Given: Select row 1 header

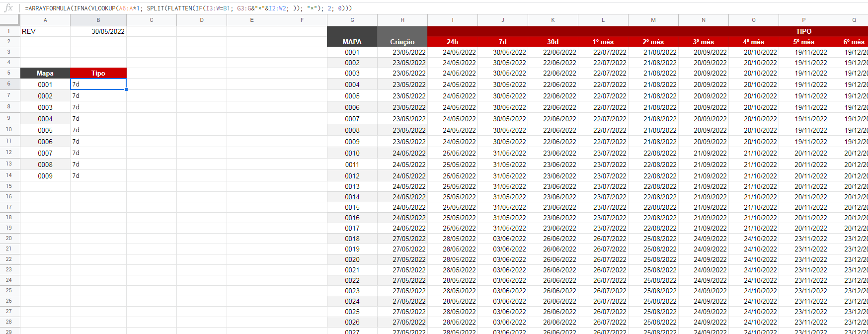Looking at the screenshot, I should [9, 31].
